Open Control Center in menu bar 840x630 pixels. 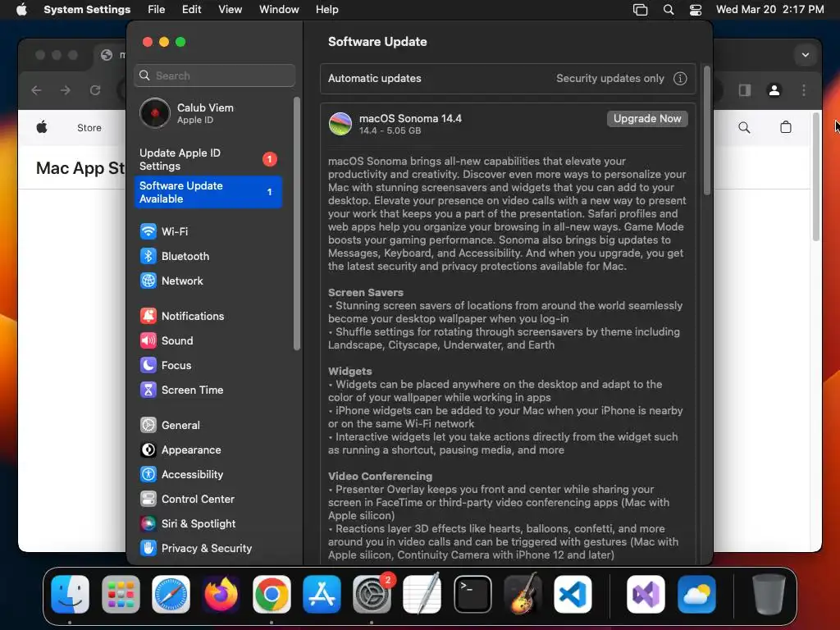[x=696, y=10]
